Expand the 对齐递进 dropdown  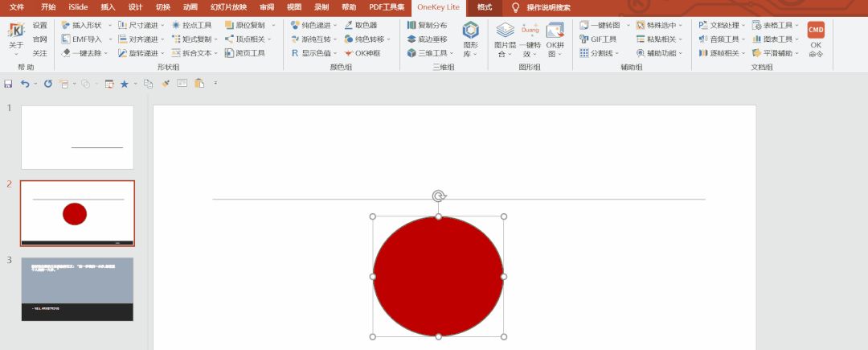[162, 39]
